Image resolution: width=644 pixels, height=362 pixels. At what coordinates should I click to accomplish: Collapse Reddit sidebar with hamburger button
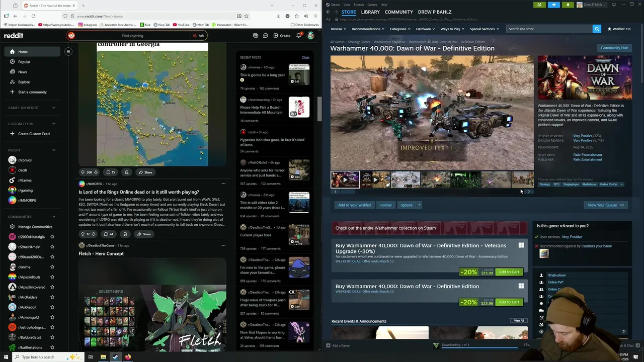[68, 51]
